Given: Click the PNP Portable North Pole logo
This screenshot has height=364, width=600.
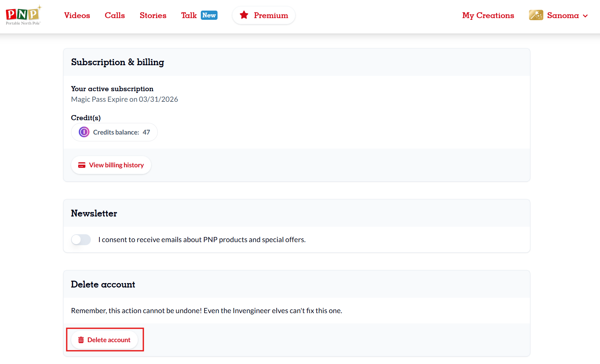Looking at the screenshot, I should (23, 15).
